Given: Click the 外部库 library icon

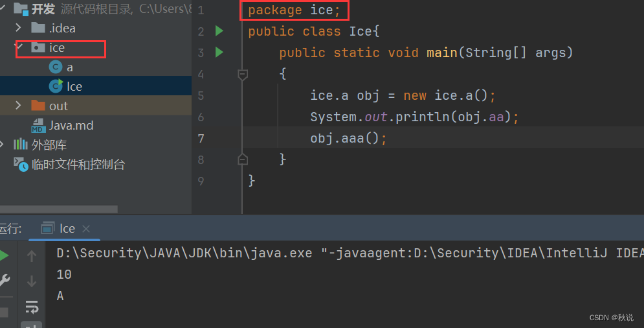Looking at the screenshot, I should click(x=21, y=144).
